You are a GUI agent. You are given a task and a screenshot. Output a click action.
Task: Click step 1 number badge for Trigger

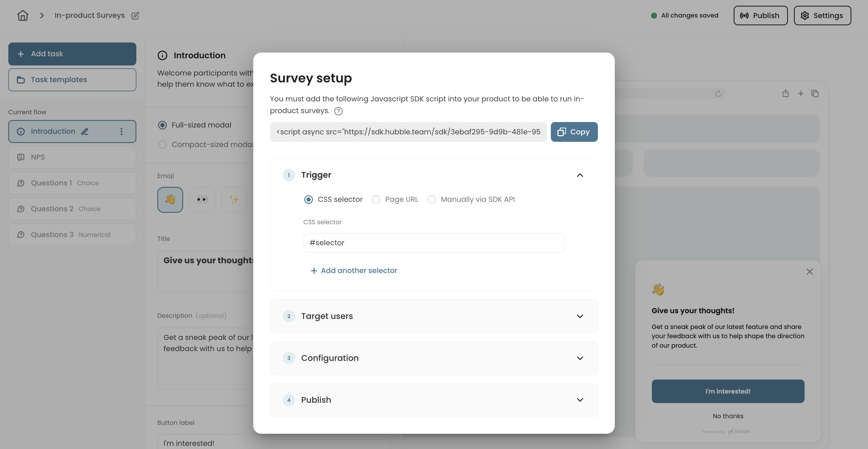[x=289, y=175]
